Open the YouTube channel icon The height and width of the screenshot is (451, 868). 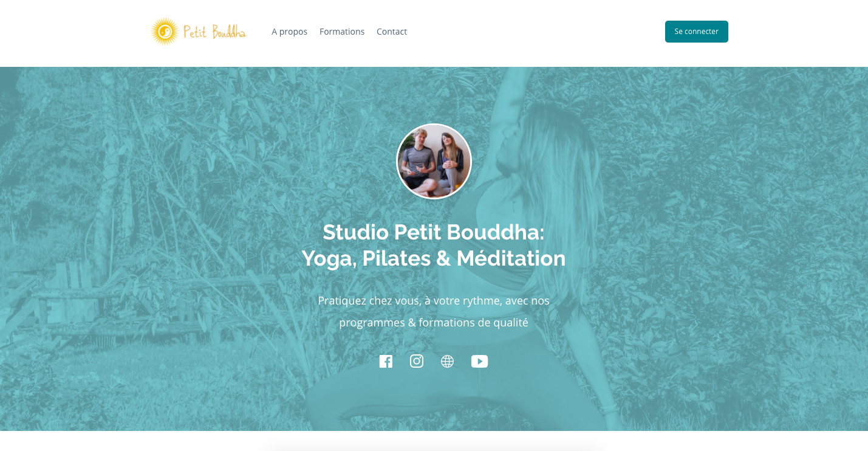(x=479, y=362)
